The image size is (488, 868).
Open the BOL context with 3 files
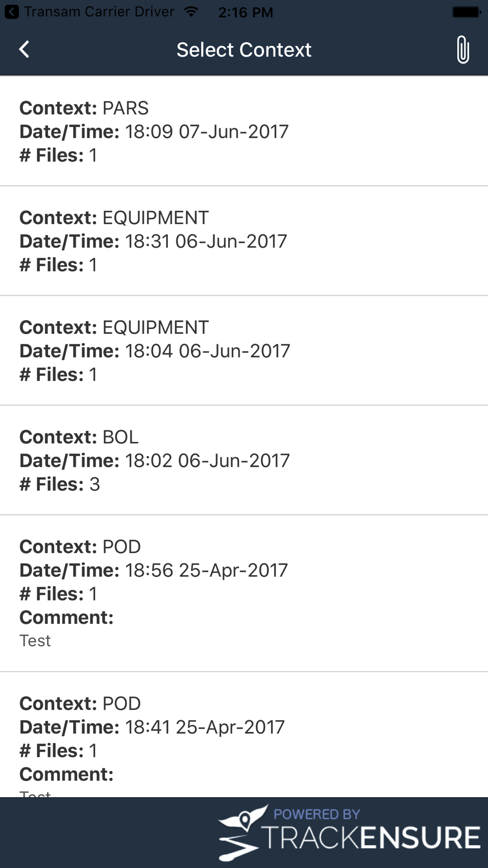pyautogui.click(x=244, y=460)
